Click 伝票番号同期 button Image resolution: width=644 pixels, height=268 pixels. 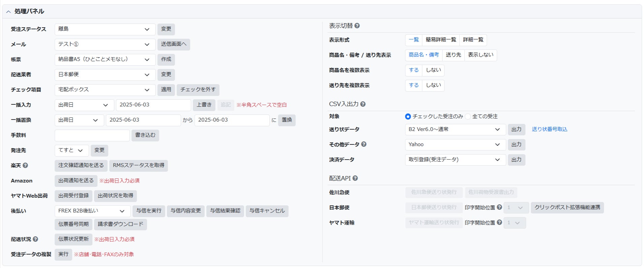(73, 225)
